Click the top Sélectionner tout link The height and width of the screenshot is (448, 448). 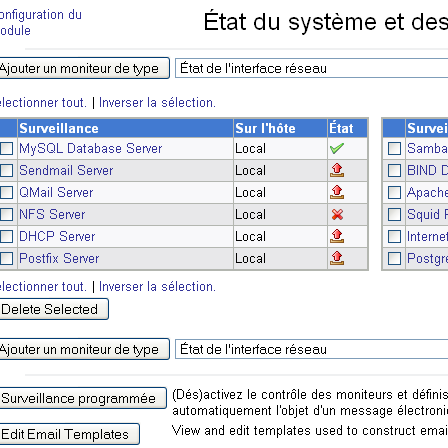(x=43, y=102)
